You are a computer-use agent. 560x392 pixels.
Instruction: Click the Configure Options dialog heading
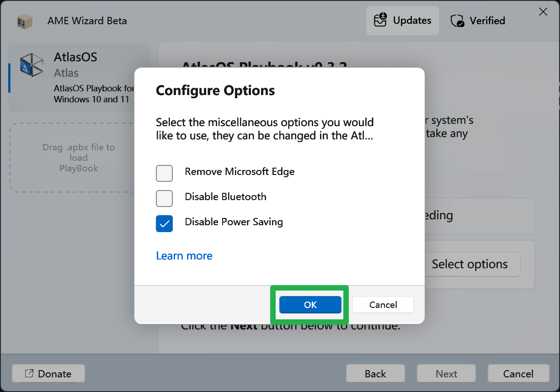coord(215,90)
